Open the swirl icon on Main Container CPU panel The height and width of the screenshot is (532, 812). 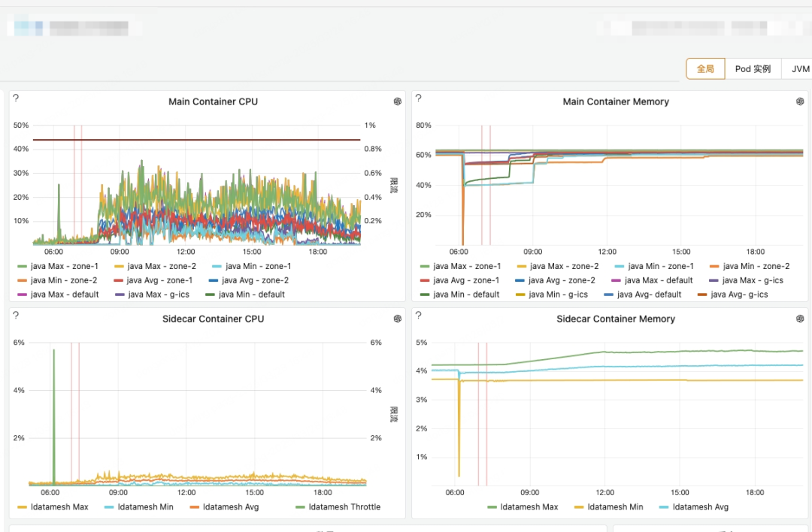click(x=397, y=102)
